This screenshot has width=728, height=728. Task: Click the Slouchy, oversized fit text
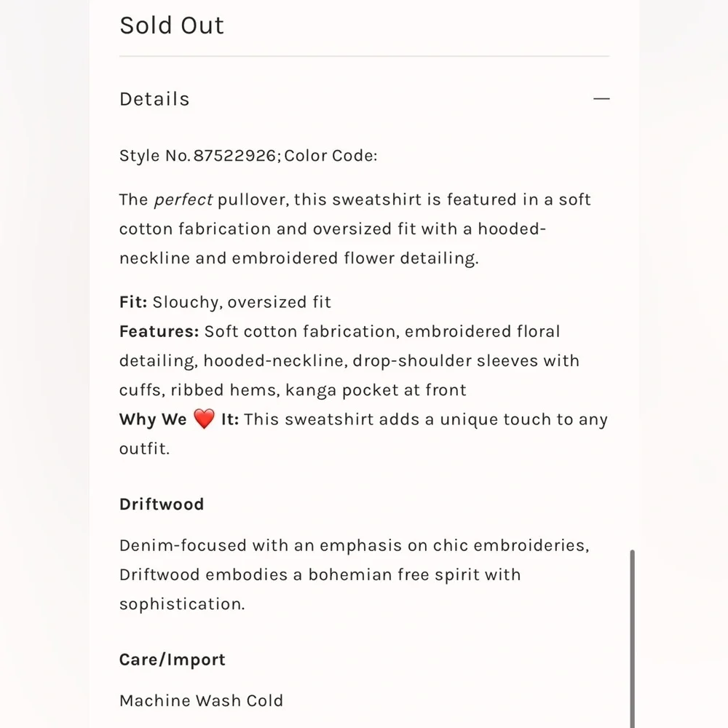coord(242,302)
